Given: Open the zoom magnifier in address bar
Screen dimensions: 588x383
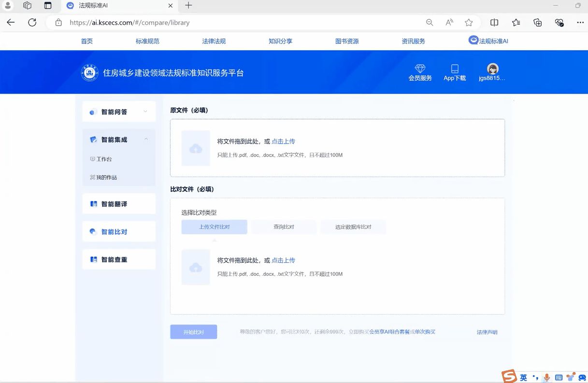Looking at the screenshot, I should (430, 22).
